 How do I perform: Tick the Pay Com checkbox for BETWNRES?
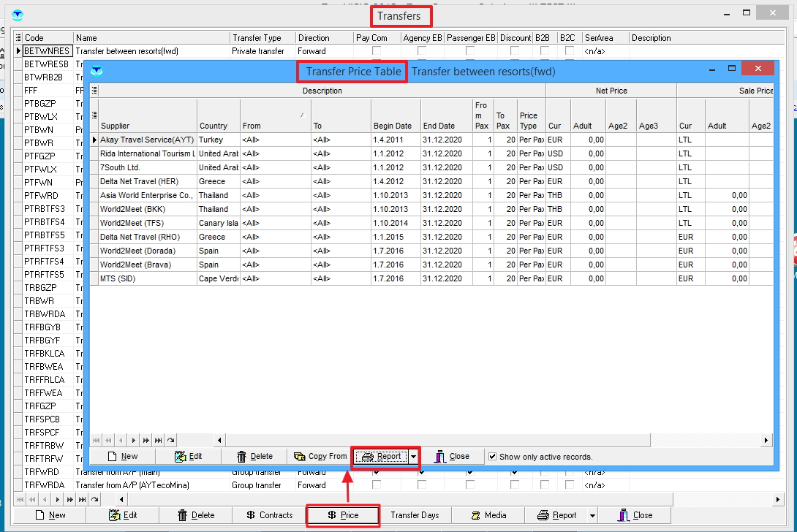pos(377,51)
